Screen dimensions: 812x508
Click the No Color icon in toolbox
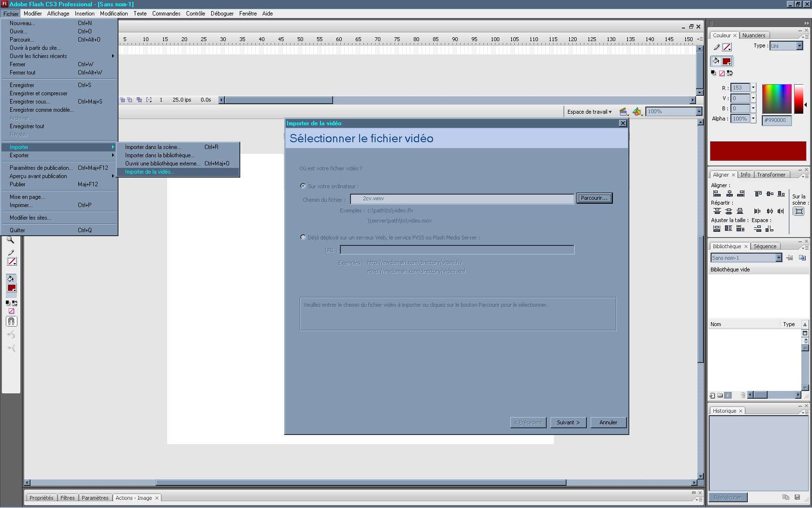[x=12, y=311]
